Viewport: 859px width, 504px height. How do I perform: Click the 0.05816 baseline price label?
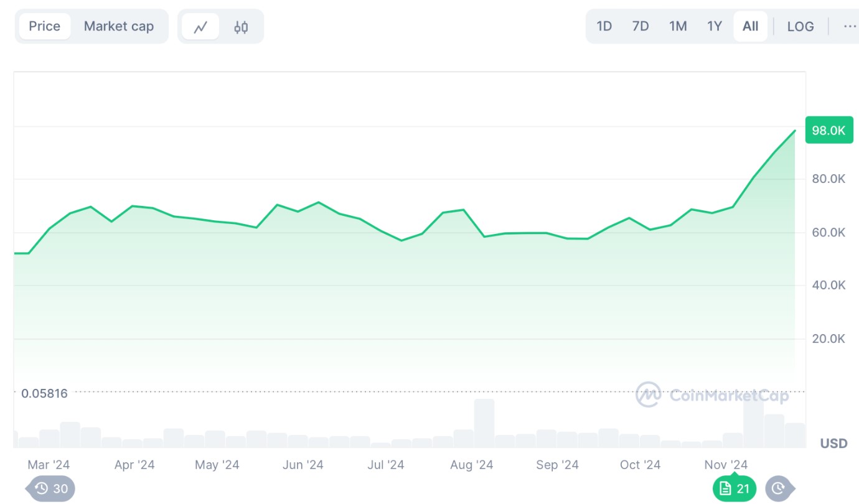[x=44, y=393]
